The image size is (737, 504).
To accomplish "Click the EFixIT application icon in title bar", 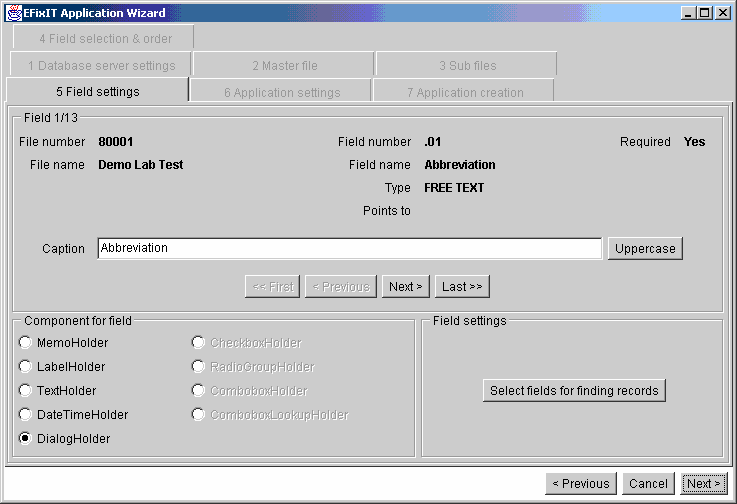I will 15,13.
